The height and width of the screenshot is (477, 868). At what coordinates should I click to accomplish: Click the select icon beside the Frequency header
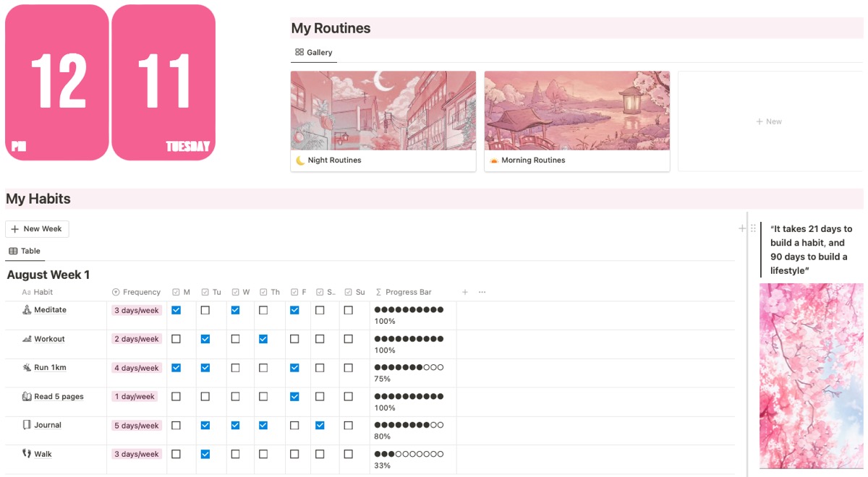pyautogui.click(x=116, y=292)
